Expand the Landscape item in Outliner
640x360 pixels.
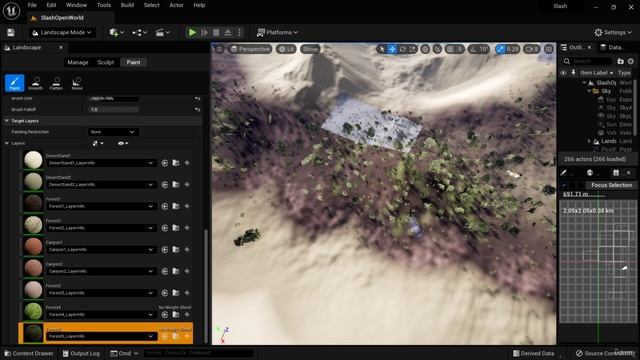pyautogui.click(x=589, y=141)
